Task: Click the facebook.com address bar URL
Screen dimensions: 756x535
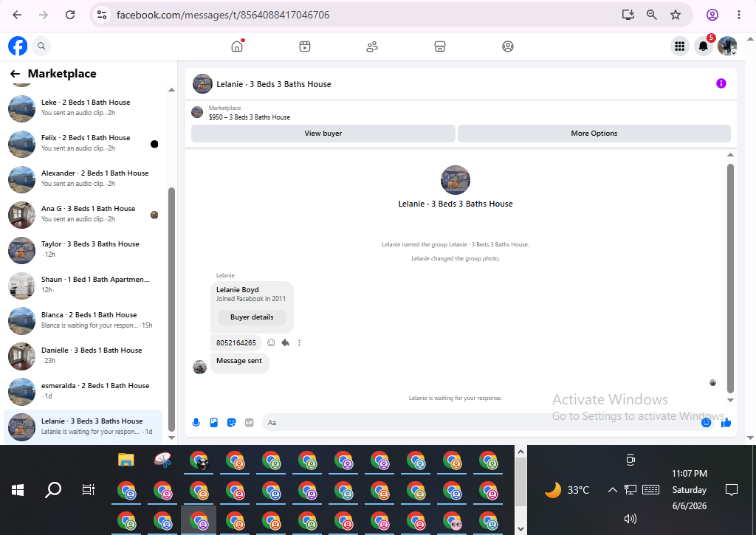Action: pos(223,15)
